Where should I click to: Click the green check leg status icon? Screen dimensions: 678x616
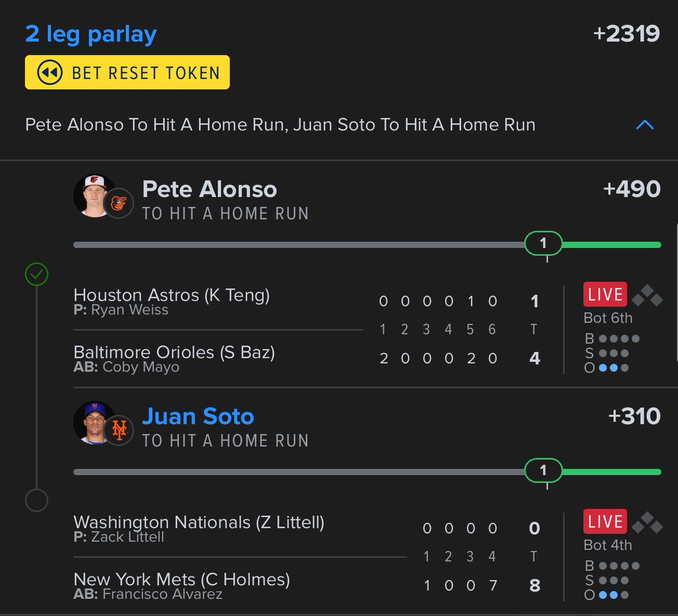click(37, 274)
